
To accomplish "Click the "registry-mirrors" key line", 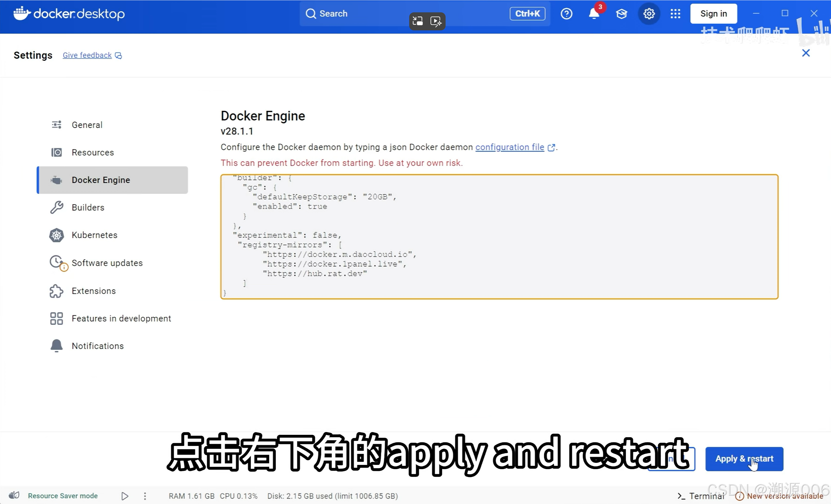I will (290, 245).
